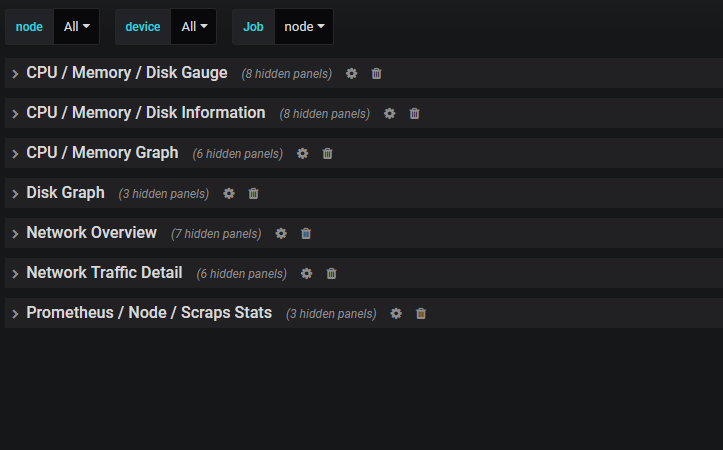
Task: Open Network Traffic Detail row settings
Action: (x=306, y=273)
